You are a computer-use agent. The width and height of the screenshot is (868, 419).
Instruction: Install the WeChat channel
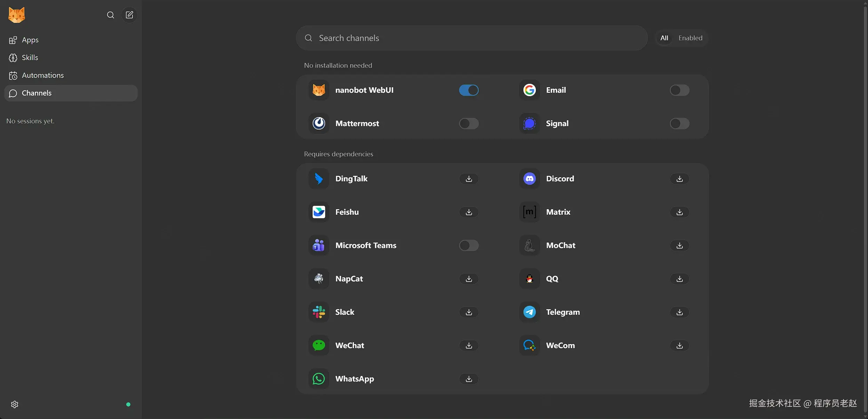coord(469,345)
